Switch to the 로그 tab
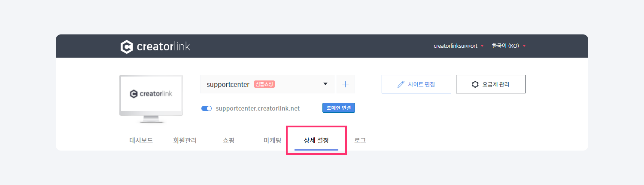 click(x=360, y=140)
